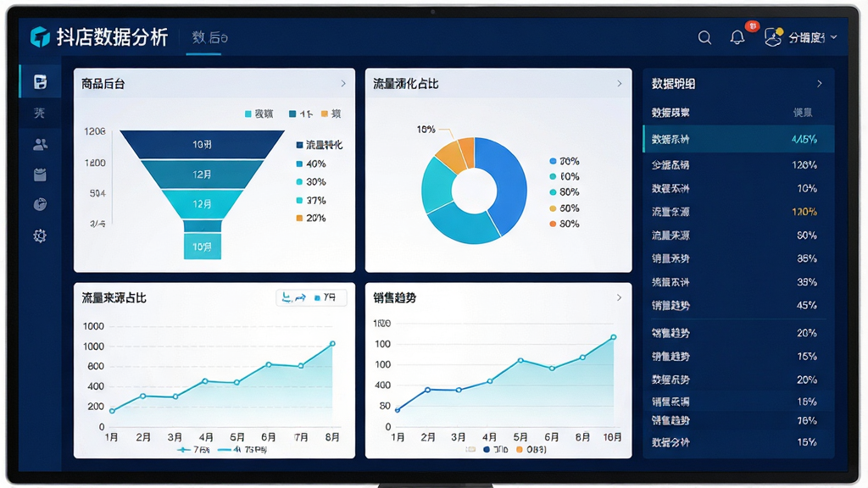Viewport: 868px width, 488px height.
Task: Click the 8月 data point in the 流量来源占比 chart
Action: coord(332,344)
